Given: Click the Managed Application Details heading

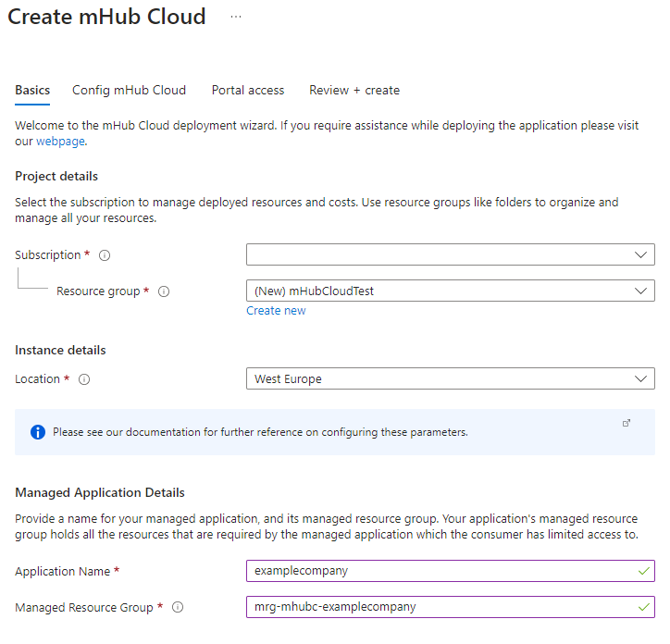Looking at the screenshot, I should point(100,492).
